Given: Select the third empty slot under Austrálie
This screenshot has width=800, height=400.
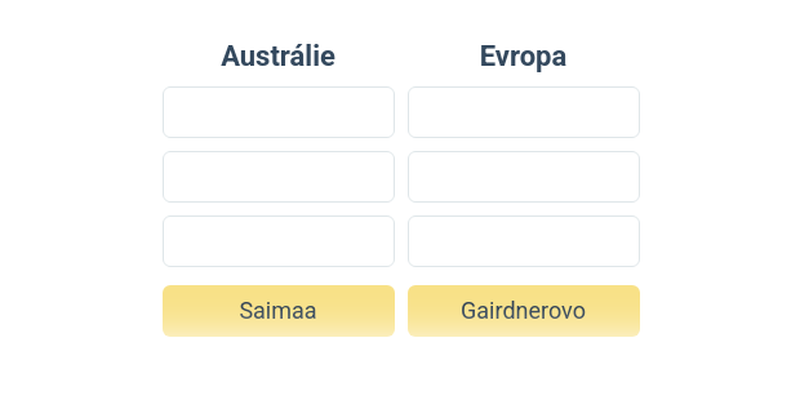Looking at the screenshot, I should [x=278, y=241].
